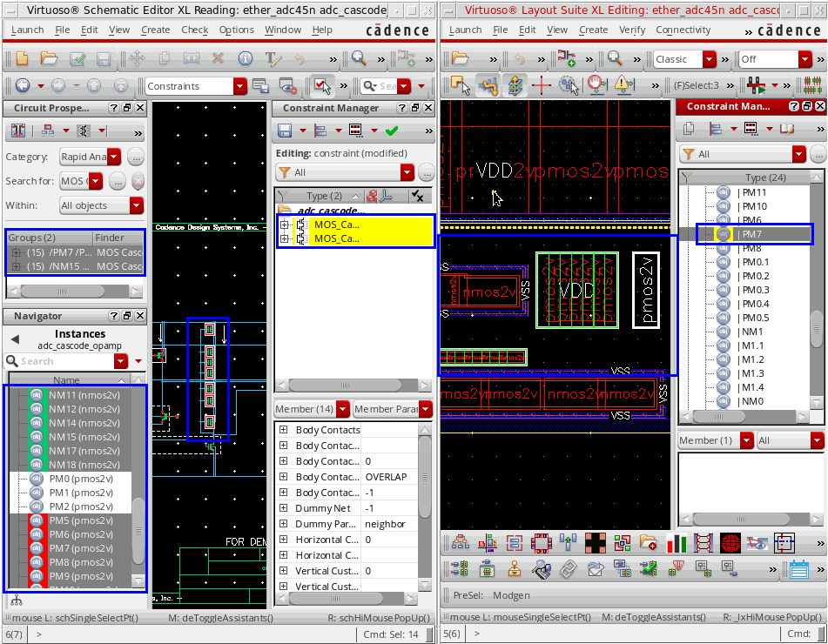Screen dimensions: 828x644
Task: Click the Save icon in schematic toolbar
Action: tap(104, 60)
